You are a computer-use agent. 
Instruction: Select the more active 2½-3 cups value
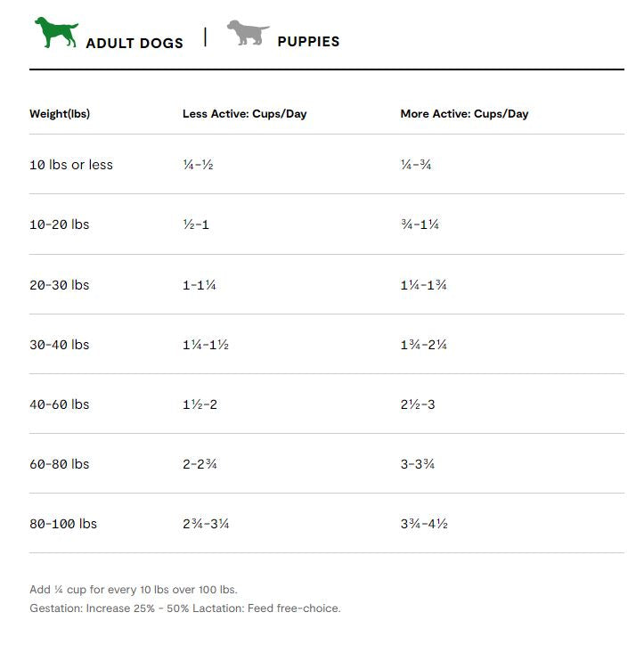click(418, 404)
